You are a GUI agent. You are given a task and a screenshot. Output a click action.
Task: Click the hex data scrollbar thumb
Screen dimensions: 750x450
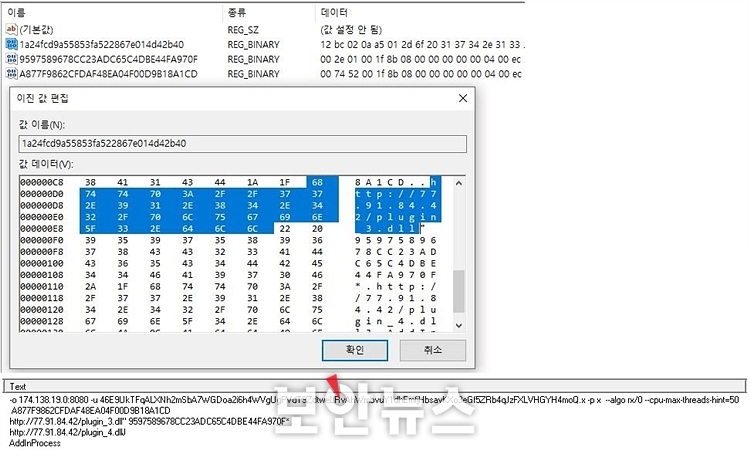459,291
